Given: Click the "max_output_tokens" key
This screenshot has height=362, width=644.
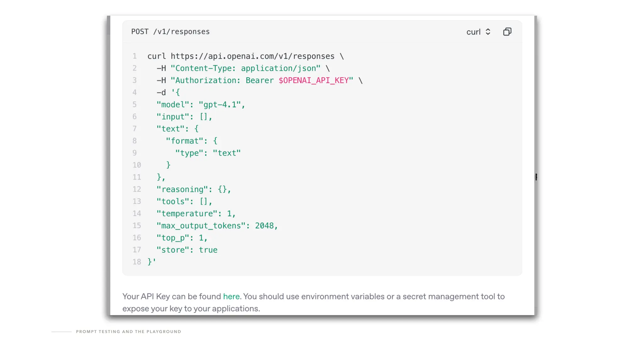Looking at the screenshot, I should [x=201, y=226].
